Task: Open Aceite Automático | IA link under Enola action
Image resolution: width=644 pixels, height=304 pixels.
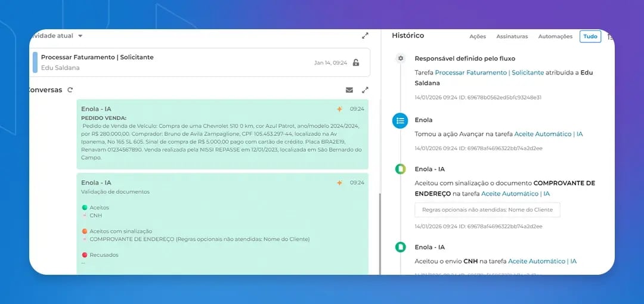Action: (549, 134)
